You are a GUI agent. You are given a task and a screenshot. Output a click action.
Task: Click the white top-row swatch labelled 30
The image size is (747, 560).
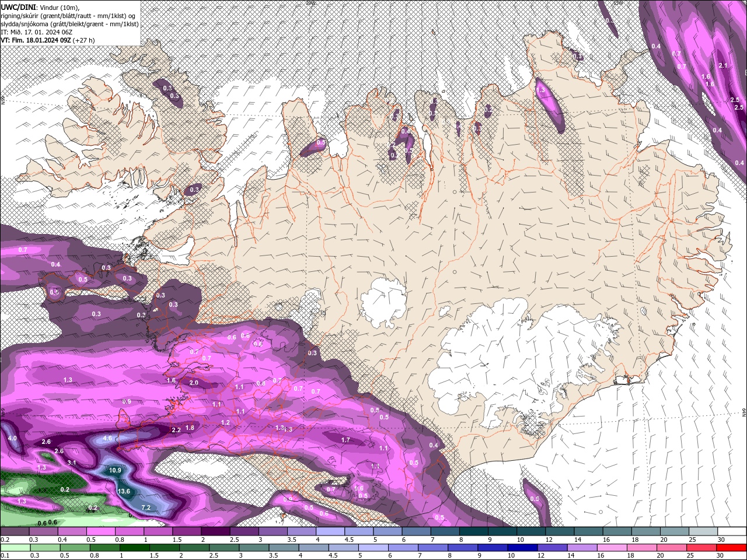732,531
